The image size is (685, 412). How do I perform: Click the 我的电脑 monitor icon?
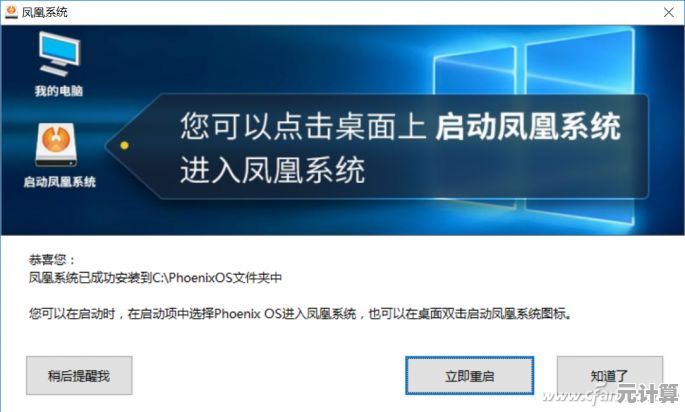[59, 53]
